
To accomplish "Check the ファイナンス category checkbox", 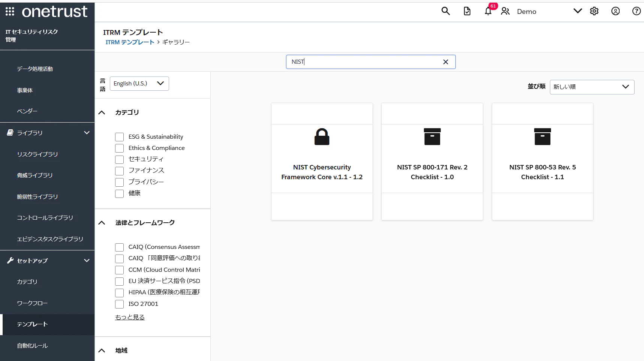I will click(x=119, y=171).
